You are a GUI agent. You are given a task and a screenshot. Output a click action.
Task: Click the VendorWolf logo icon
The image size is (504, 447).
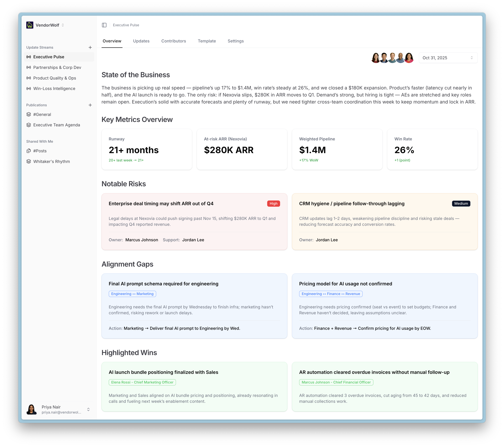pos(30,25)
